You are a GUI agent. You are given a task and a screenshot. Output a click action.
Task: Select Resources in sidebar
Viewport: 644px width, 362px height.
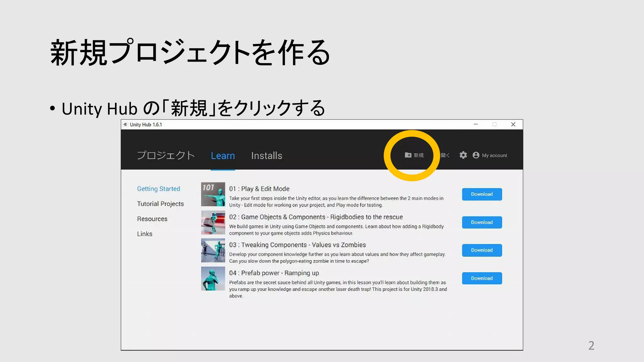click(152, 219)
